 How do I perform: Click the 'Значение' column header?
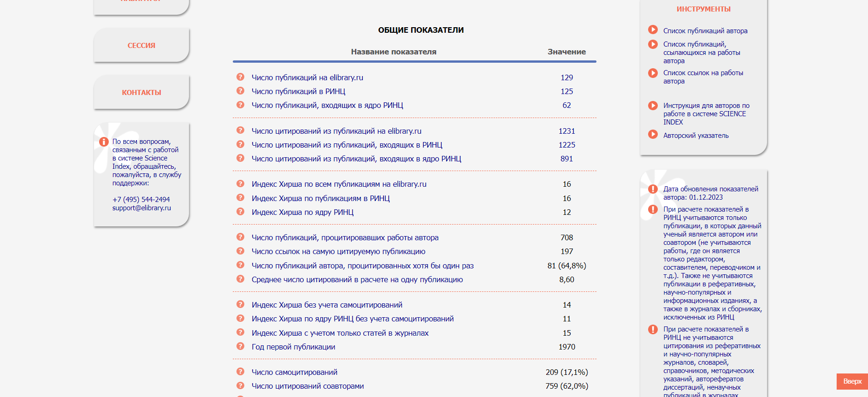pyautogui.click(x=567, y=52)
